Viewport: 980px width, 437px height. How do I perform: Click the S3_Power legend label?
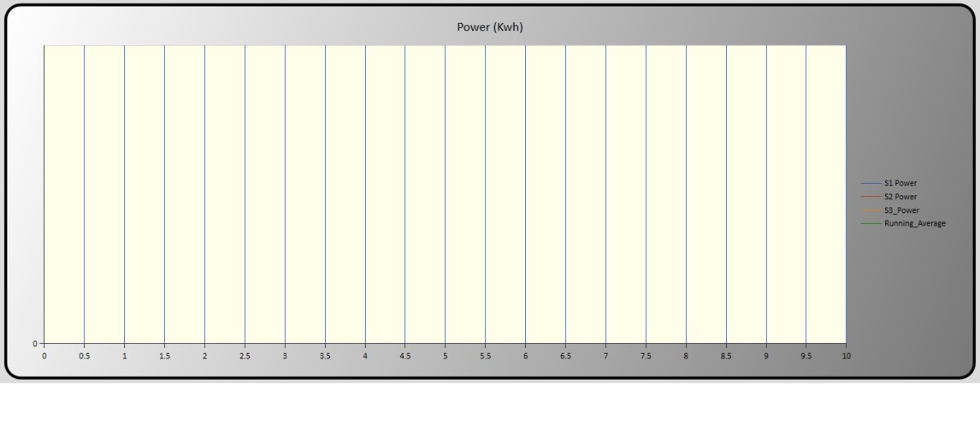pyautogui.click(x=902, y=210)
